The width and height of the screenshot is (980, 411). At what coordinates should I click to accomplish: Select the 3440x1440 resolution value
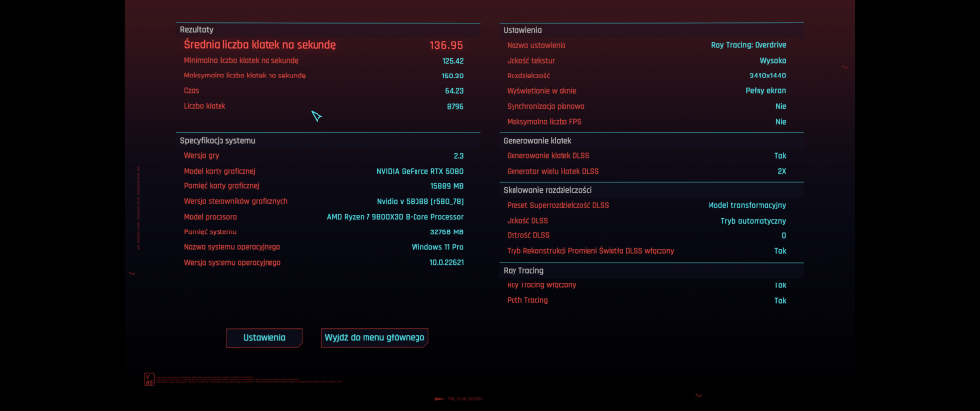767,76
